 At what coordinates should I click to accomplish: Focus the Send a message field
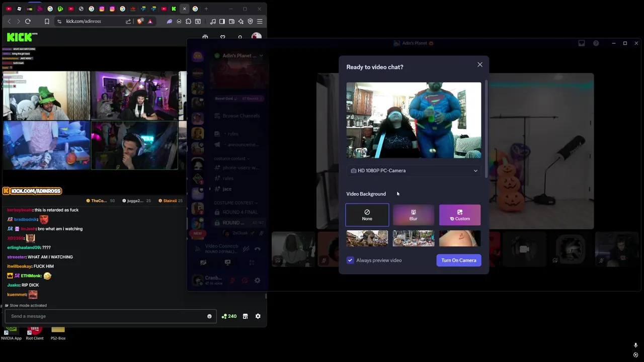coord(111,316)
